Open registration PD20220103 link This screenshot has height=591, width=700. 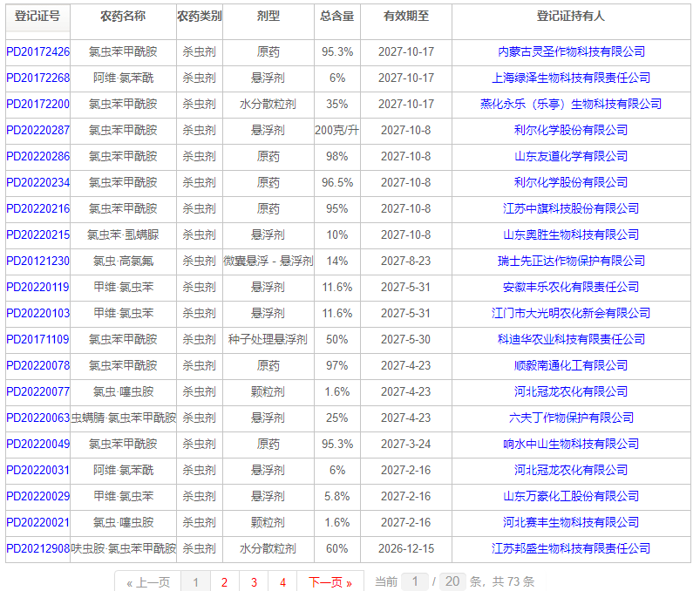[38, 313]
